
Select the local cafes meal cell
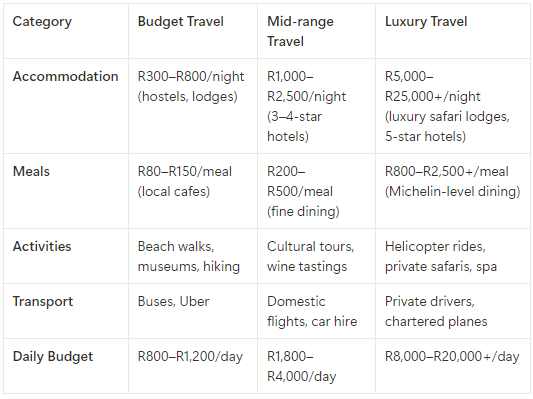pyautogui.click(x=193, y=191)
